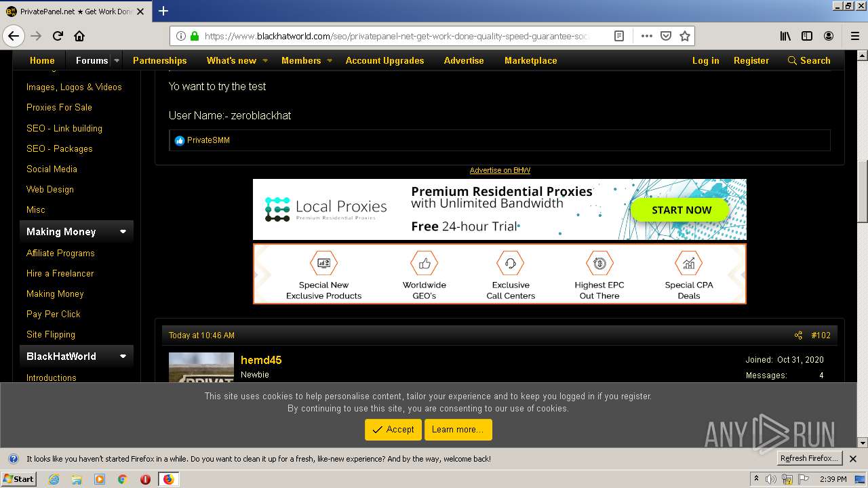Open the Marketplace menu item
The image size is (868, 488).
point(531,60)
